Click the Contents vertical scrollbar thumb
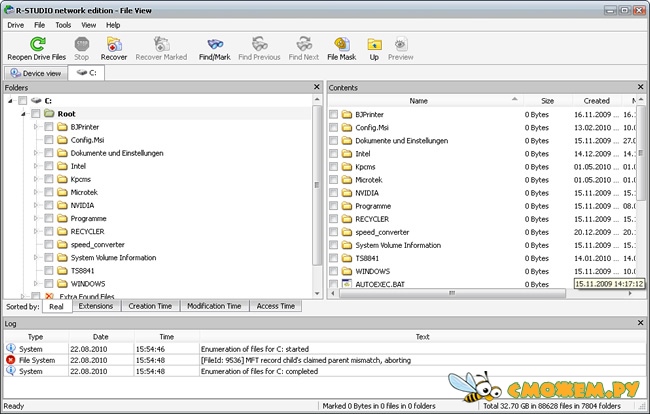This screenshot has height=414, width=650. pos(640,153)
